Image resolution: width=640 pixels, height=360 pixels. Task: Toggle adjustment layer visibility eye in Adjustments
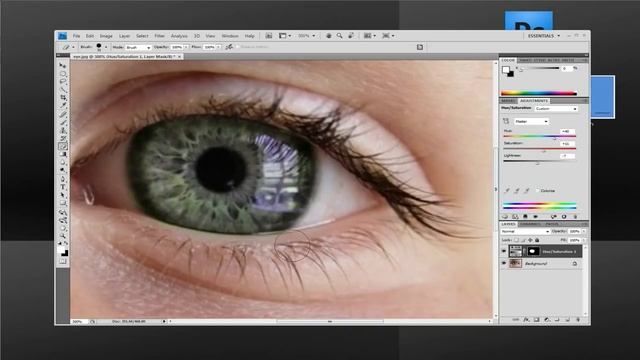click(x=536, y=217)
